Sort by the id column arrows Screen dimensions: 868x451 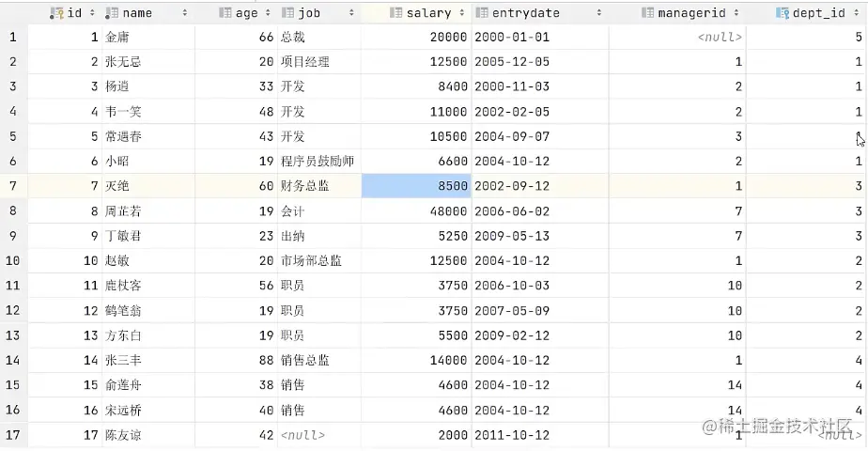point(92,13)
